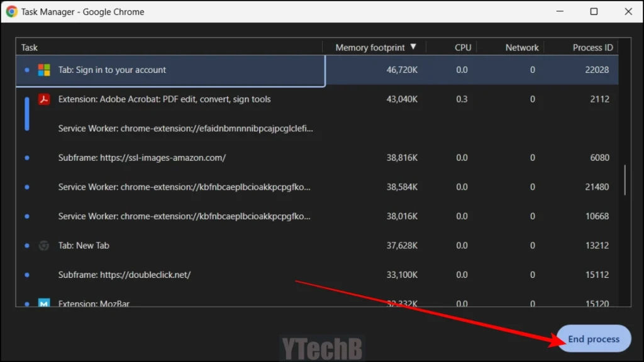
Task: Click the Memory footprint sort arrow
Action: [413, 47]
